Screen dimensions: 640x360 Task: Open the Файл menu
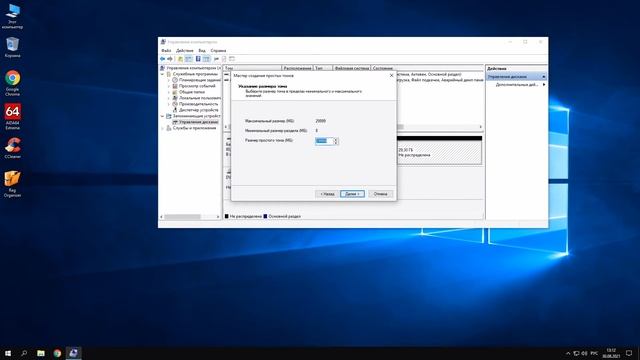166,51
